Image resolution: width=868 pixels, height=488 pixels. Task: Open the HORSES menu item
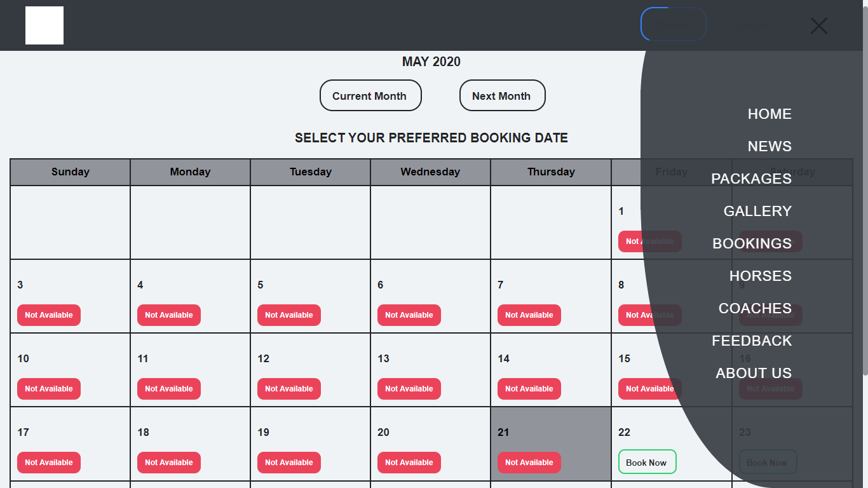760,276
